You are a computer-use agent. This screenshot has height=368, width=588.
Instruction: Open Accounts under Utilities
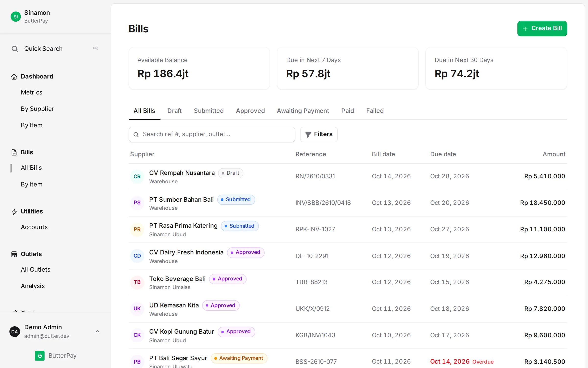tap(34, 227)
